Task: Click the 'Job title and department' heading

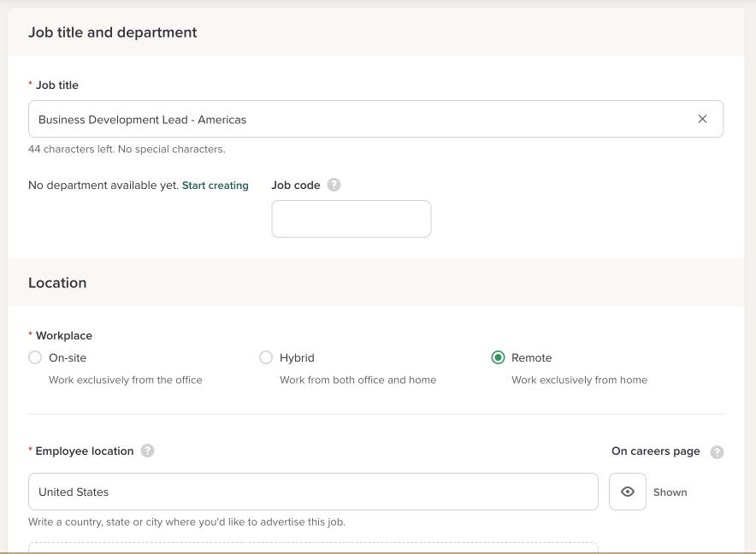Action: [112, 32]
